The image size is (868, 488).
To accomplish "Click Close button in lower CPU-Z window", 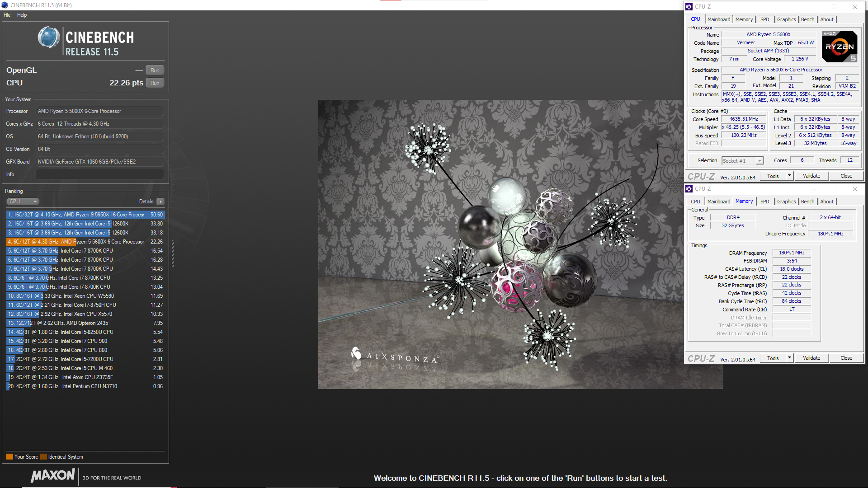I will pyautogui.click(x=846, y=358).
